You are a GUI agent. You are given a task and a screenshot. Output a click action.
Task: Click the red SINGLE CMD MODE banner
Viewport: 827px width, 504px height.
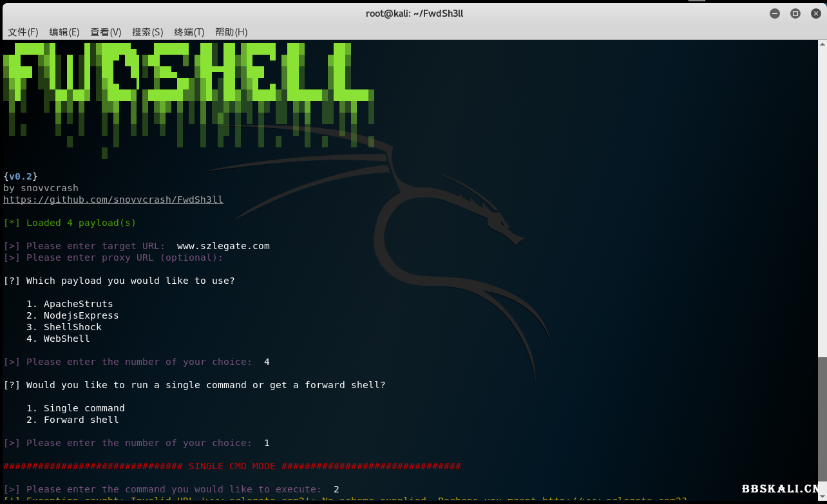pyautogui.click(x=232, y=466)
